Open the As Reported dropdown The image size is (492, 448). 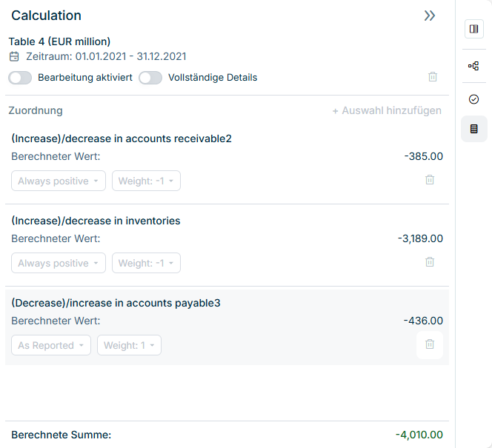tap(51, 346)
